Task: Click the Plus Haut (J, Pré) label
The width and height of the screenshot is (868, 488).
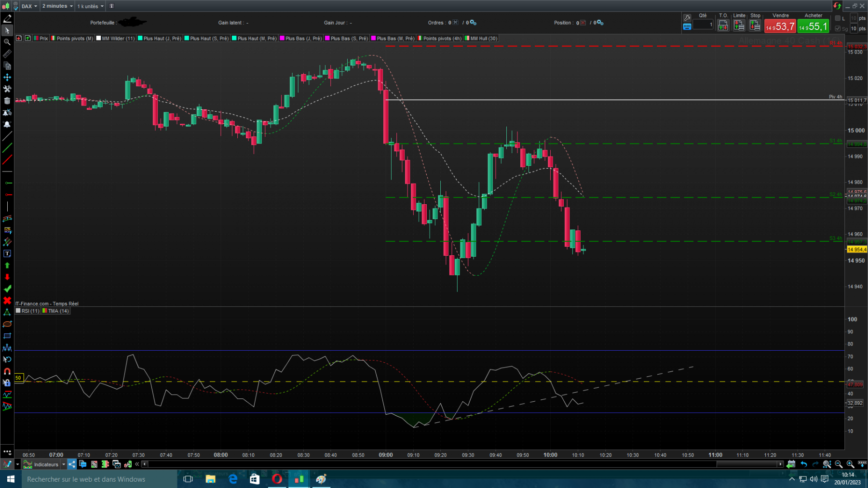Action: [160, 39]
